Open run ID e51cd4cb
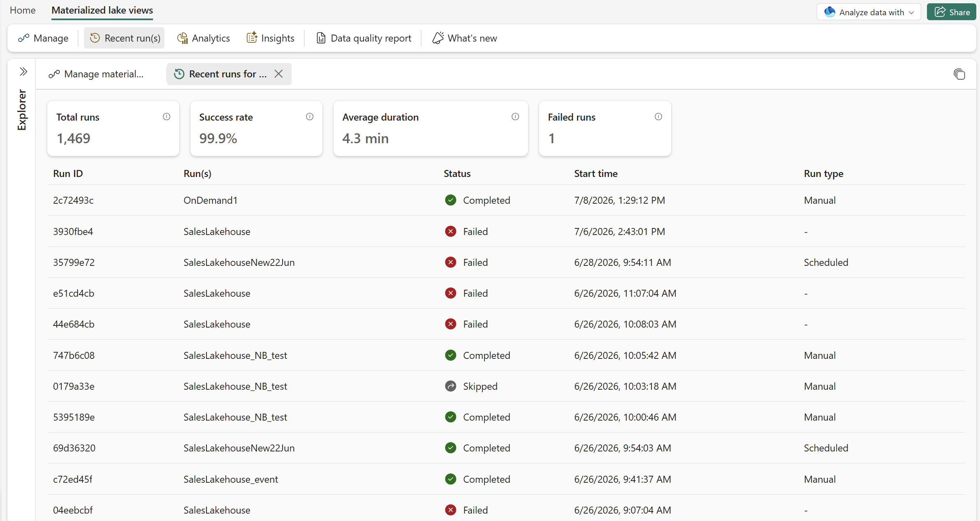Screen dimensions: 980x521 (x=74, y=293)
